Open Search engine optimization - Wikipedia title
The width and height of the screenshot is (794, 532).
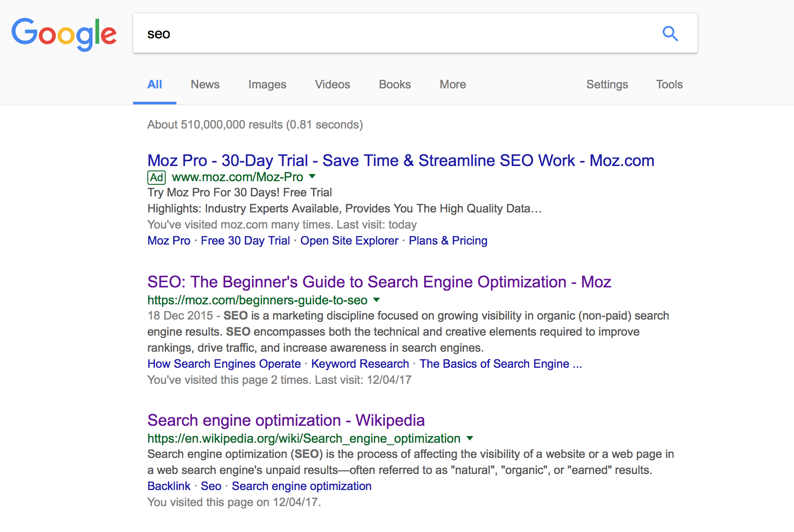point(286,420)
